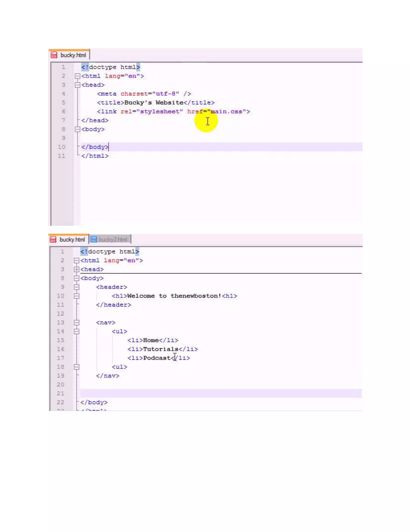Expand the collapsed <head> block with the plus marker
This screenshot has height=532, width=411.
tap(76, 269)
